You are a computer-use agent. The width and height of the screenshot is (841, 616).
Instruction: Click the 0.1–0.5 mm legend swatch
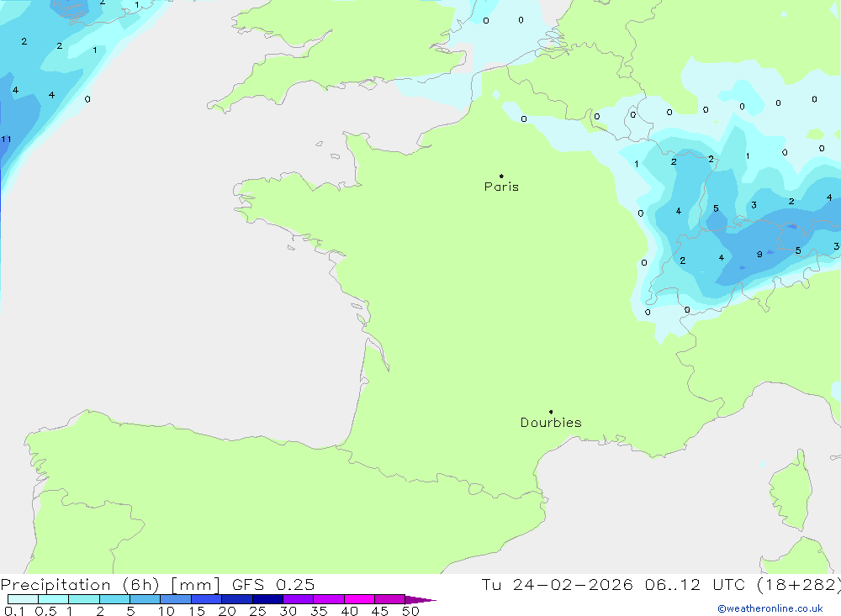coord(23,599)
